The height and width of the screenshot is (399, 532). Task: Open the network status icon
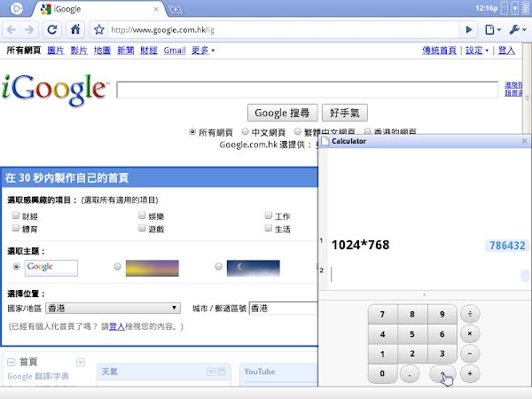505,8
